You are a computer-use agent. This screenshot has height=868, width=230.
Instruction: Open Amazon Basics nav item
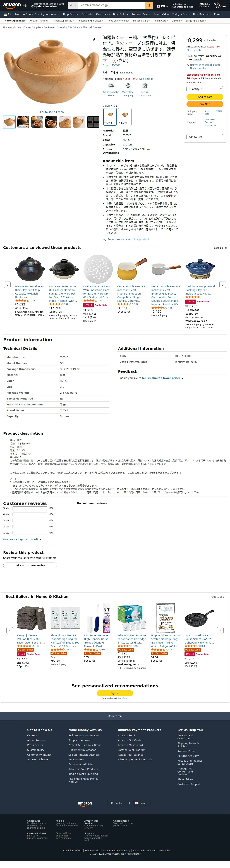[141, 14]
